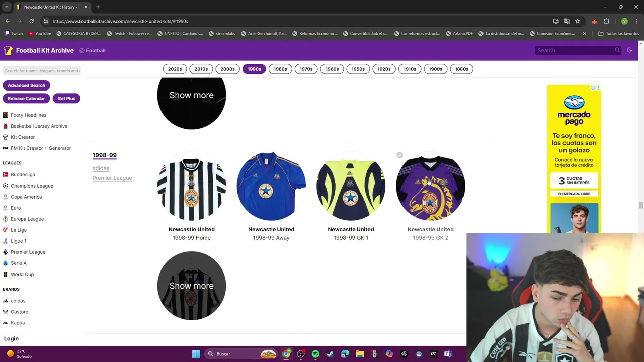This screenshot has width=644, height=362.
Task: Tick the checkmark badge on GK 2 kit
Action: [399, 155]
